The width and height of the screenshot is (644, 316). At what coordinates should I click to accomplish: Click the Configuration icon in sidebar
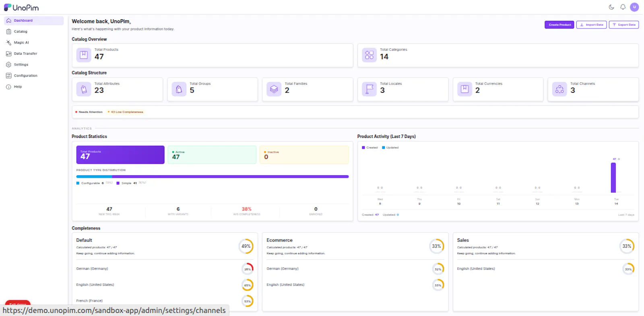click(x=8, y=76)
